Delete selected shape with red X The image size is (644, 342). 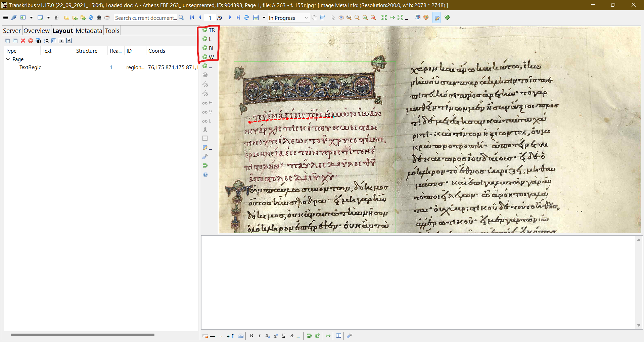pyautogui.click(x=23, y=41)
